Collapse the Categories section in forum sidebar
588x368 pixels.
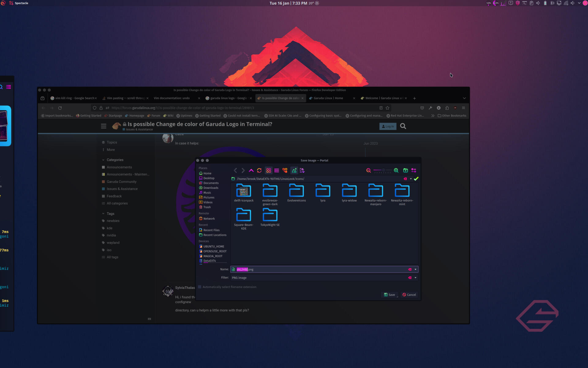pos(103,160)
